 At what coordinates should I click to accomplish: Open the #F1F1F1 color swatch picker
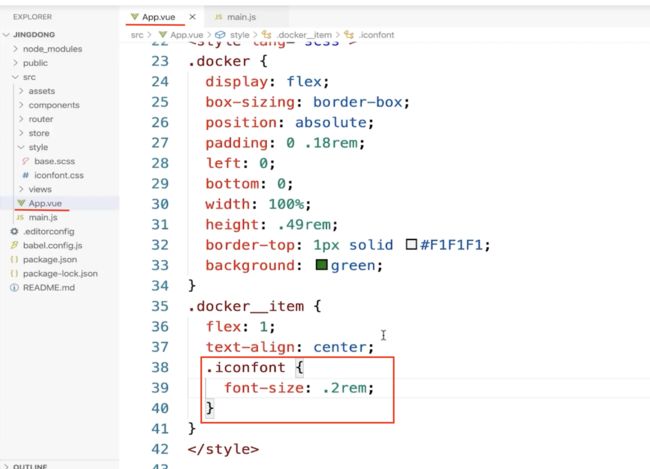tap(411, 244)
